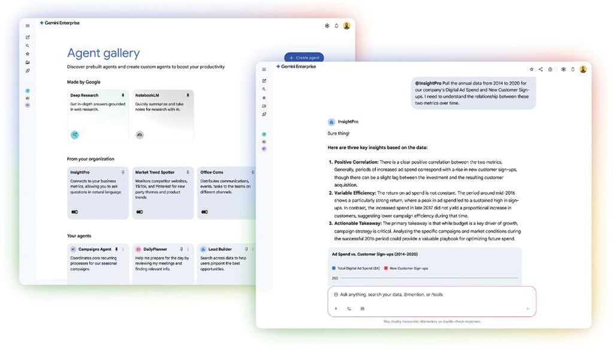Click send arrow in prompt box

pos(527,309)
